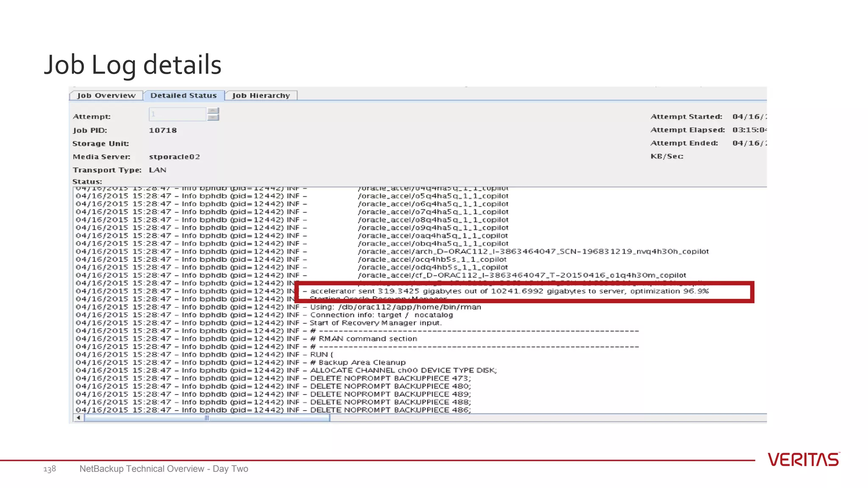Select log line o5q4ha5q_1_1_copilot
Screen dimensions: 868x488
pos(292,196)
